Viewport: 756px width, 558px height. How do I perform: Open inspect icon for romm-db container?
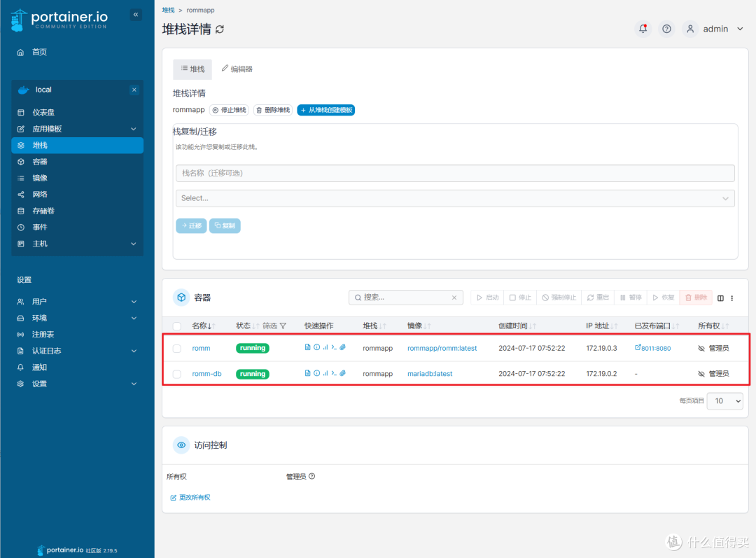317,373
